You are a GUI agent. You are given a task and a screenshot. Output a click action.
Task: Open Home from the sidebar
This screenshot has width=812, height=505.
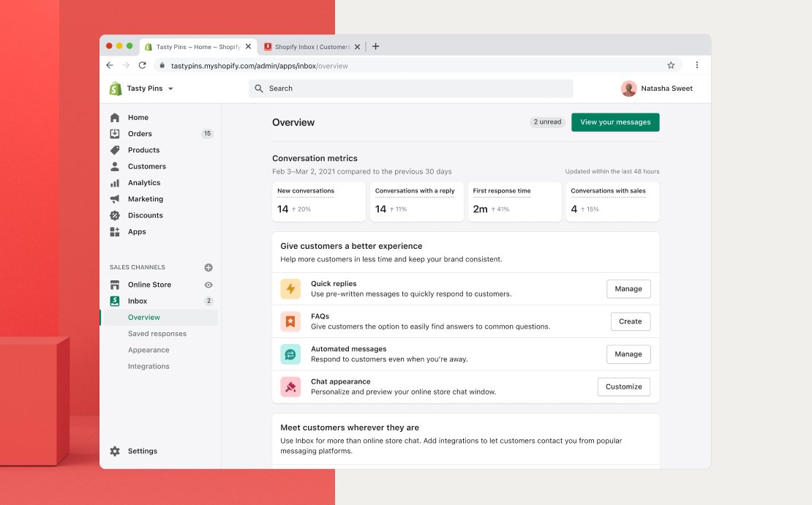(x=116, y=117)
